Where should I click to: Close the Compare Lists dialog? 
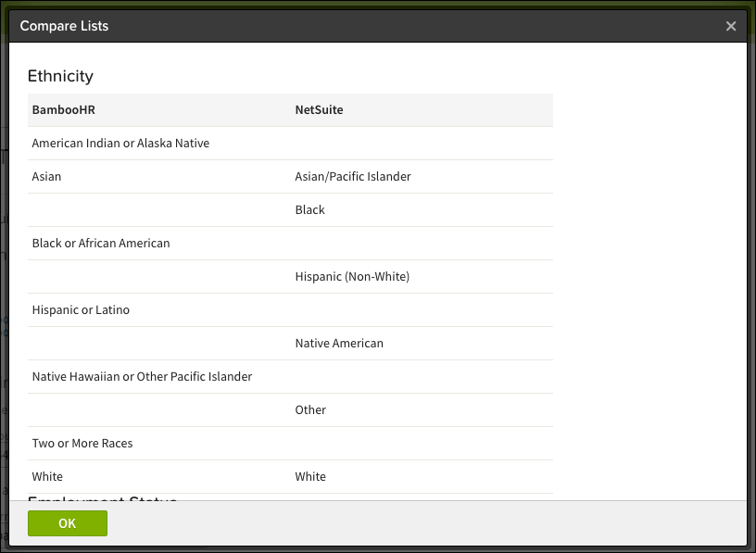731,26
